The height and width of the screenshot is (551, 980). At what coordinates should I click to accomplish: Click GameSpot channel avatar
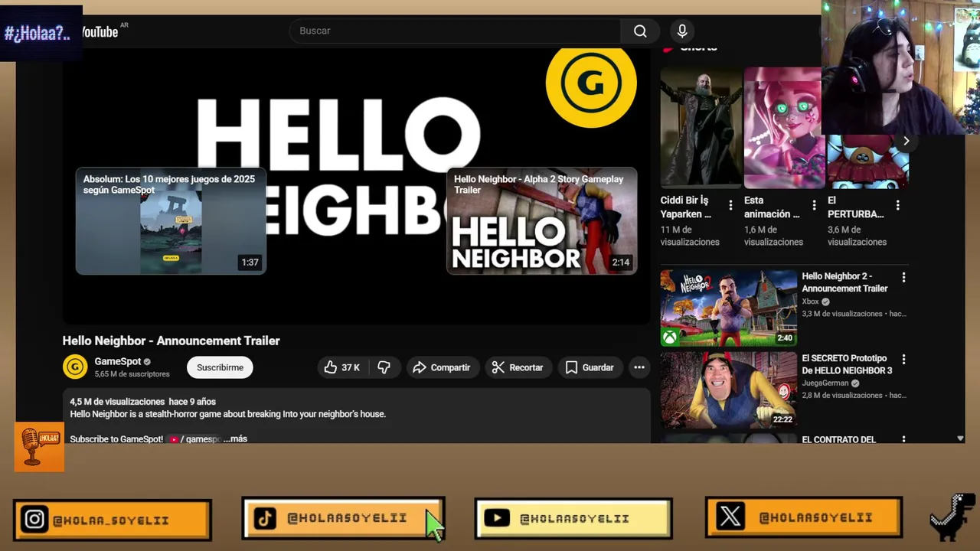[x=75, y=367]
